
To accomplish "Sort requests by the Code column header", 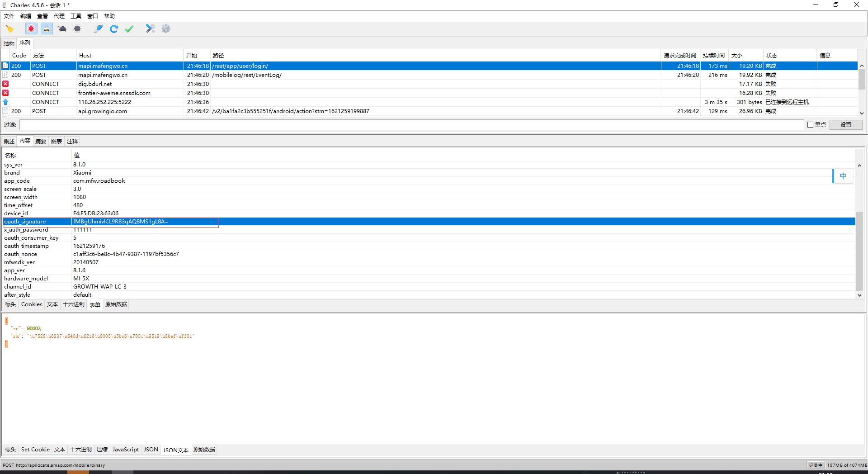I will click(19, 56).
